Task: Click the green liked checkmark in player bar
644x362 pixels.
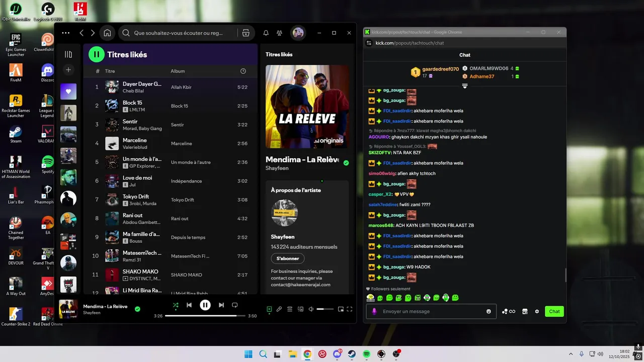Action: point(137,309)
